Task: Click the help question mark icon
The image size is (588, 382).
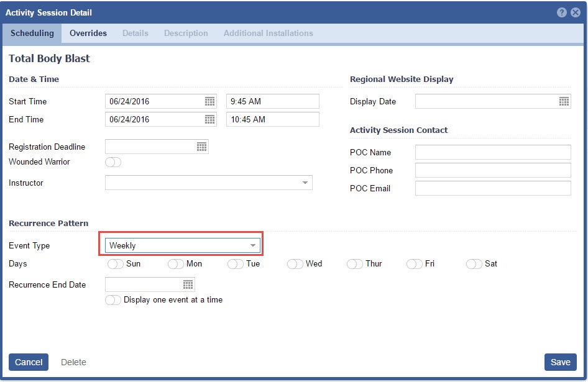Action: (x=562, y=12)
